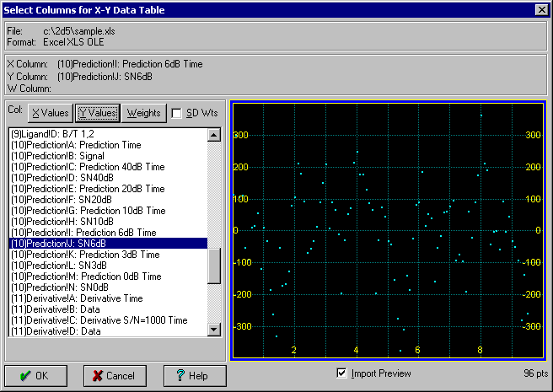The height and width of the screenshot is (392, 553).
Task: Select the Y Values column button
Action: (97, 113)
